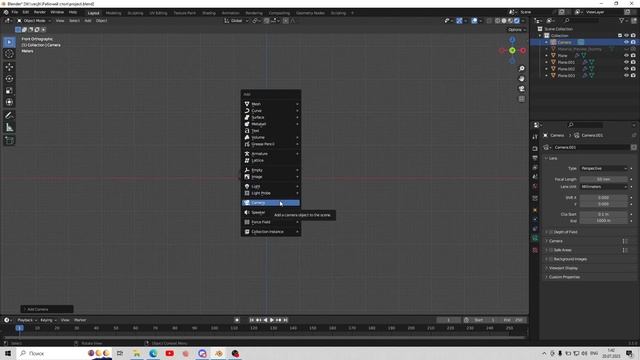Viewport: 640px width, 360px height.
Task: Expand the Viewport Display panel
Action: [x=562, y=268]
